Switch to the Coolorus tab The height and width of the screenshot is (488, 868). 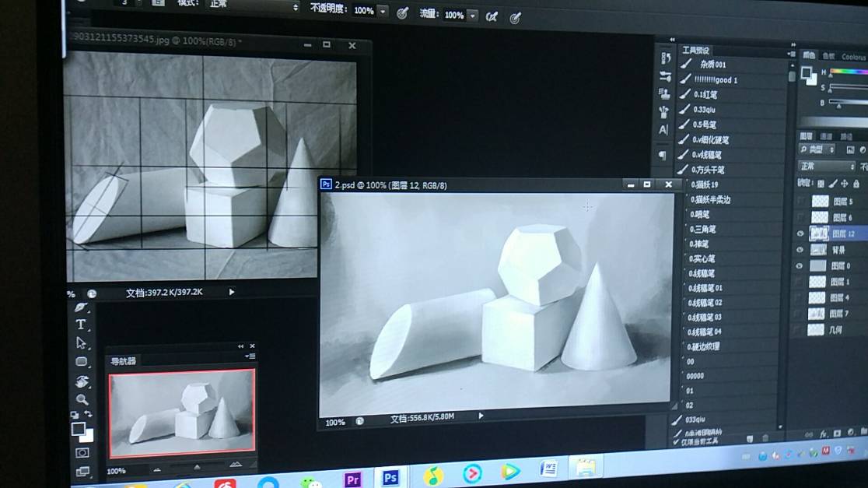pyautogui.click(x=853, y=57)
